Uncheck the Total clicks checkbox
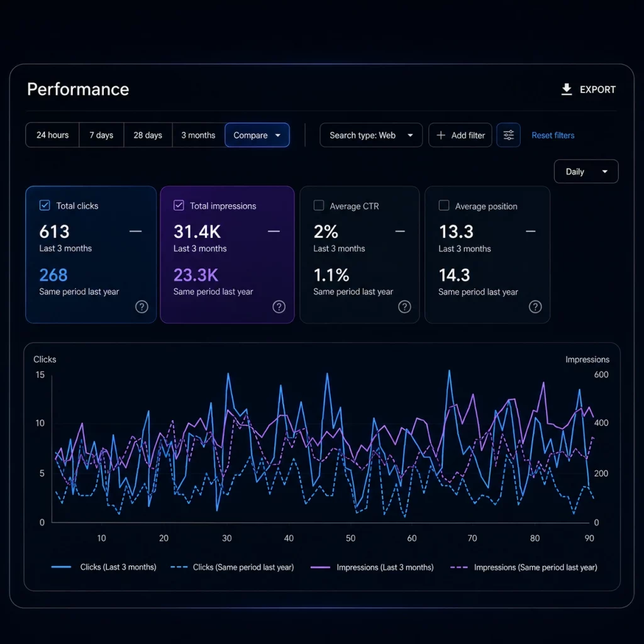 (45, 206)
